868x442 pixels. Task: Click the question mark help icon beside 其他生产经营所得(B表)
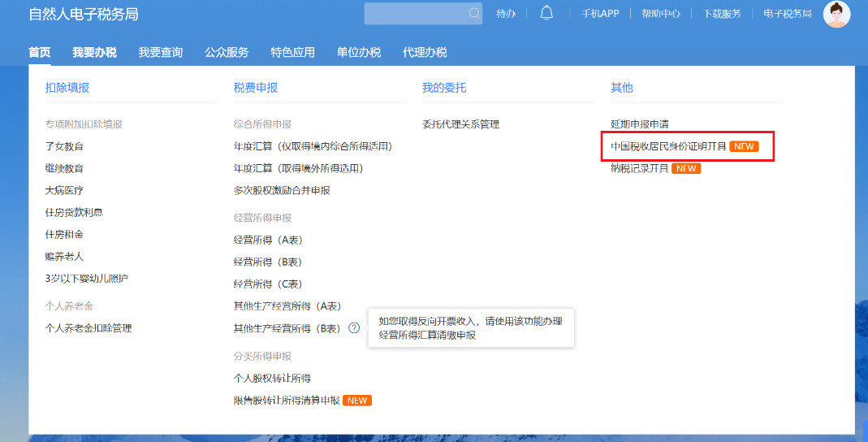(x=354, y=328)
